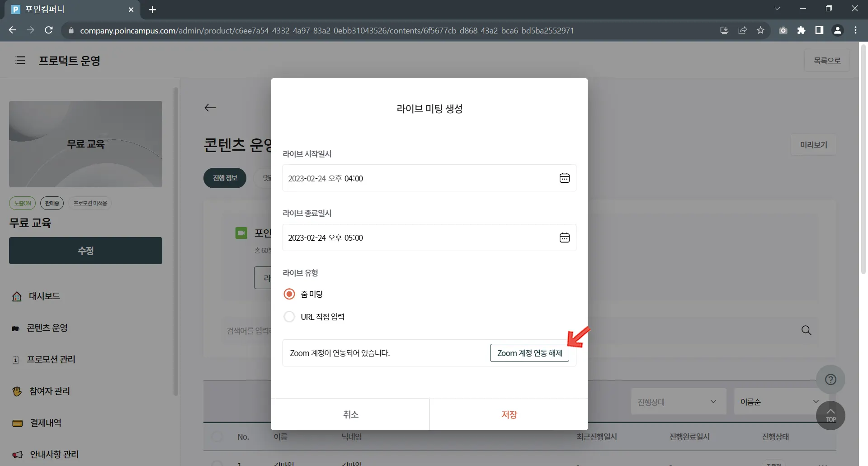Toggle the select-all checkbox in table header

217,437
